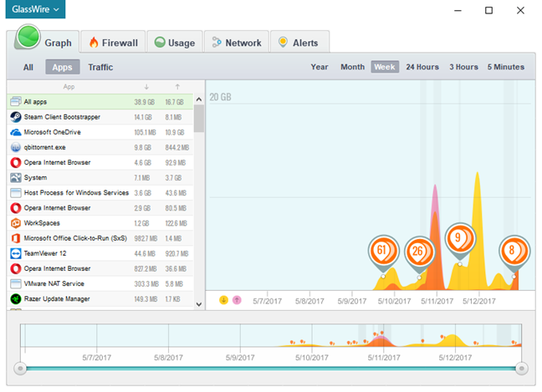Click the TeamViewer 12 icon
Image resolution: width=542 pixels, height=392 pixels.
(16, 253)
